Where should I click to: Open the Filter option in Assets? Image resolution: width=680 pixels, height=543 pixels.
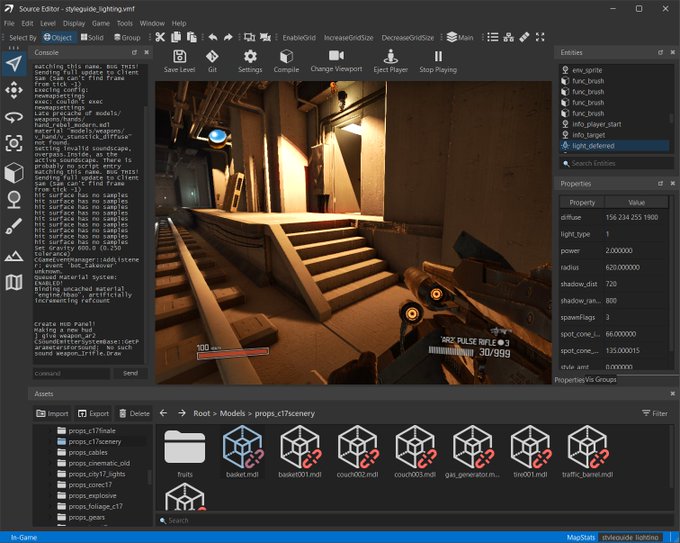pyautogui.click(x=655, y=413)
